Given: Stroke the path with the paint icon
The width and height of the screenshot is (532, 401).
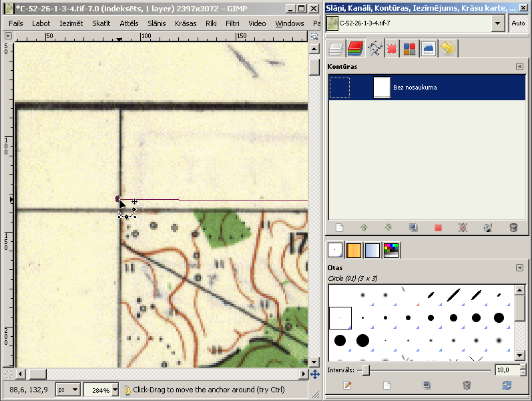Looking at the screenshot, I should pyautogui.click(x=488, y=227).
